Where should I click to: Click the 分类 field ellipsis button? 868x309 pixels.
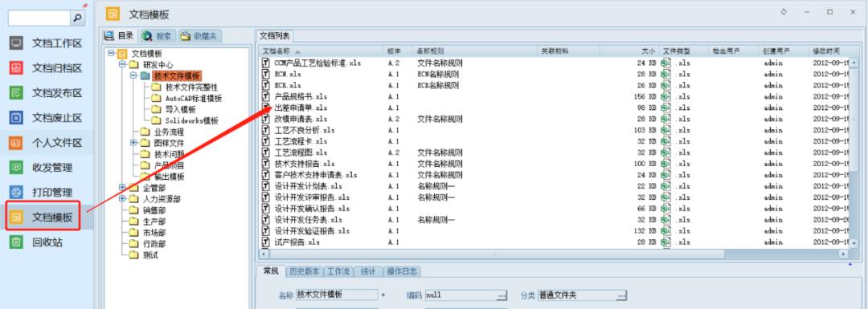pos(621,295)
